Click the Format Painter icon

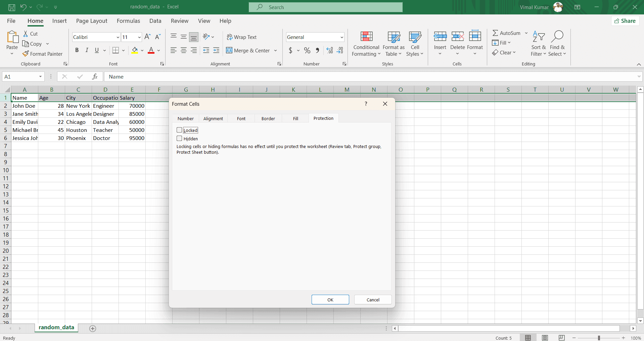point(43,54)
